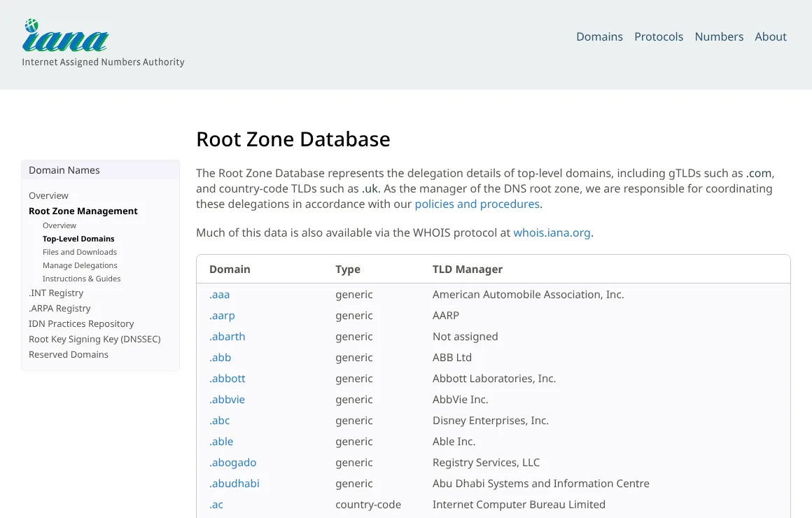The width and height of the screenshot is (812, 518).
Task: Open the .aaa domain link
Action: pos(220,295)
